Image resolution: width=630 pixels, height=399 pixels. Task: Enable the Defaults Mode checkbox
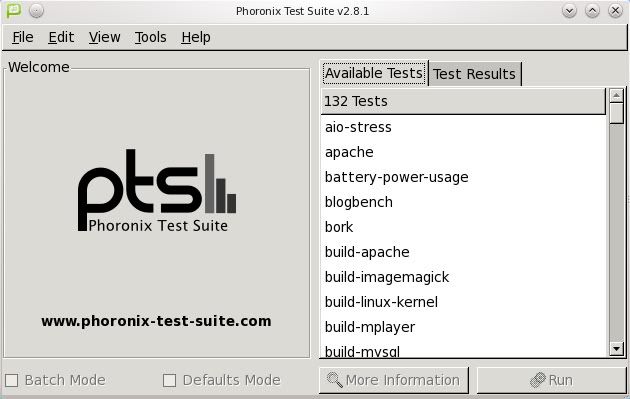tap(170, 380)
